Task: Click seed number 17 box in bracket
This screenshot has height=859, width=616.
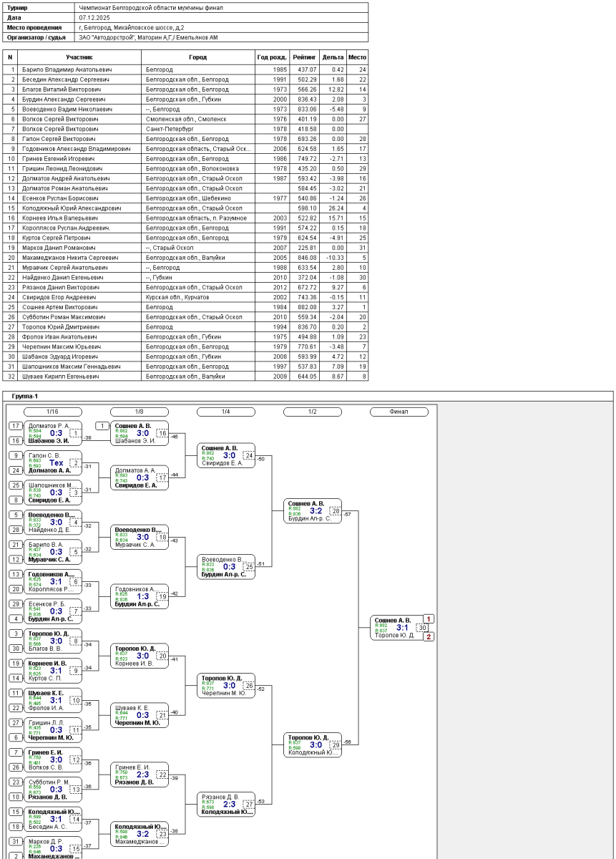Action: [15, 425]
